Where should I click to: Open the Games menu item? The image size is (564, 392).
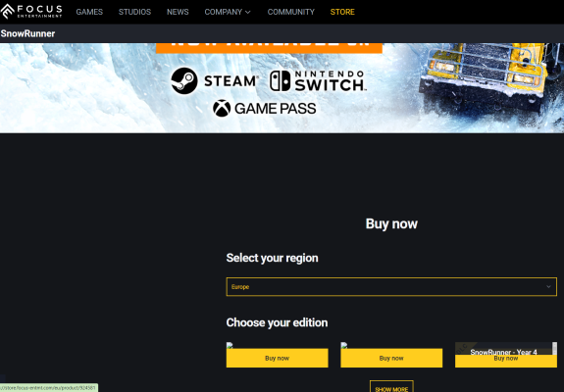(89, 12)
